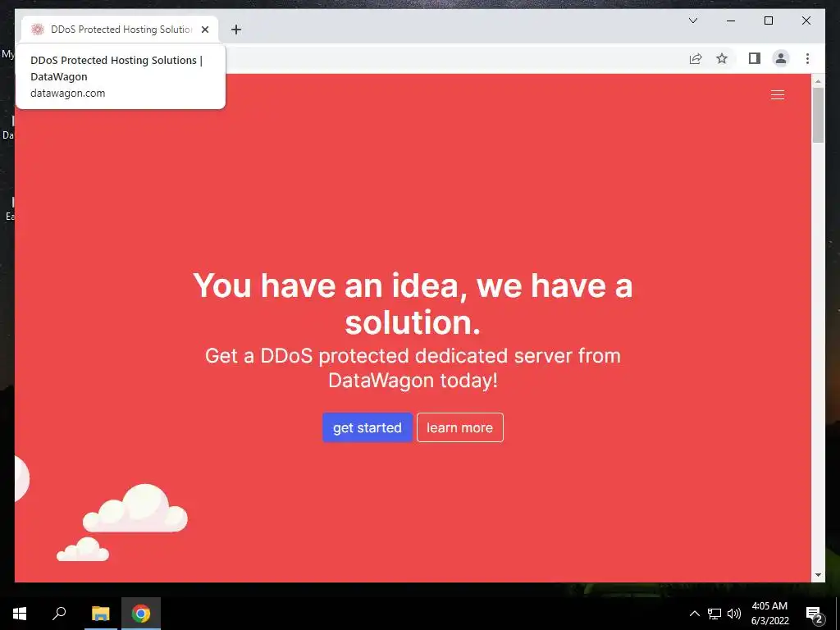This screenshot has height=630, width=840.
Task: Open the network status tray icon
Action: click(714, 614)
